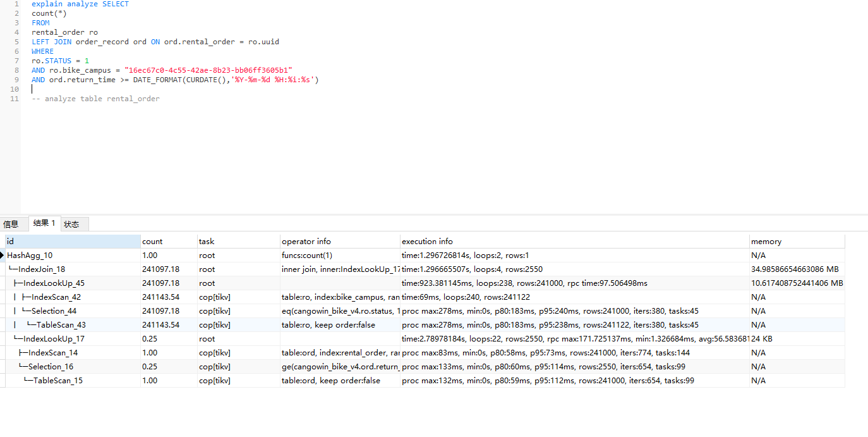868x437 pixels.
Task: Switch to the 信息 tab
Action: pyautogui.click(x=11, y=224)
